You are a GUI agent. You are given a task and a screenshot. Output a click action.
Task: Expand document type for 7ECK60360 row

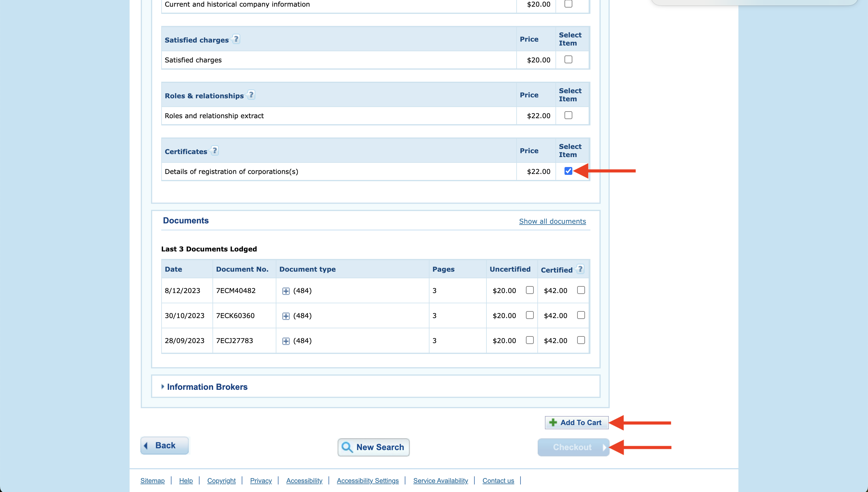point(286,316)
